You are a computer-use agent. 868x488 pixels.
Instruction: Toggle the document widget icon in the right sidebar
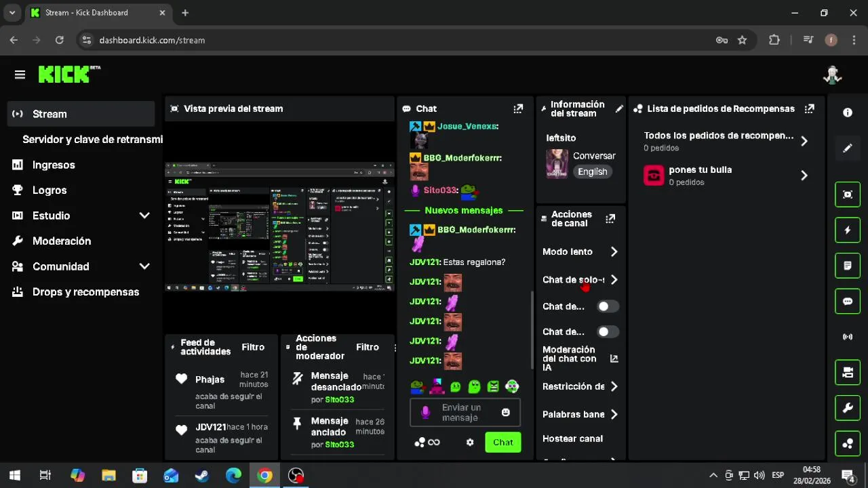pos(848,266)
